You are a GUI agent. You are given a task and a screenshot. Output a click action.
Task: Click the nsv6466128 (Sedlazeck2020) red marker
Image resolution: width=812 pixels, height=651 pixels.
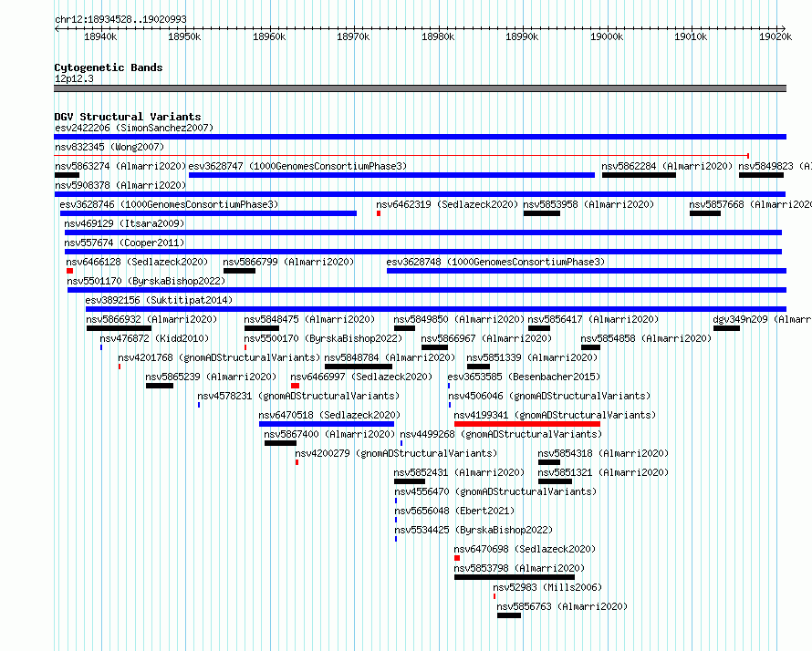pos(70,271)
